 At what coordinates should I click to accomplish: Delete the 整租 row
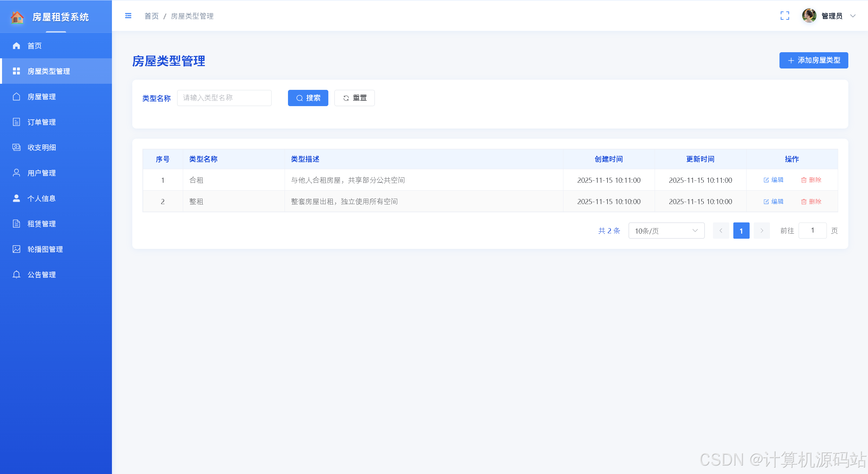tap(811, 202)
